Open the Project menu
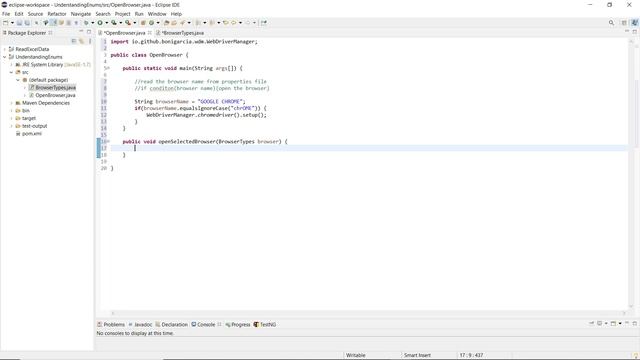This screenshot has width=640, height=360. (x=122, y=14)
